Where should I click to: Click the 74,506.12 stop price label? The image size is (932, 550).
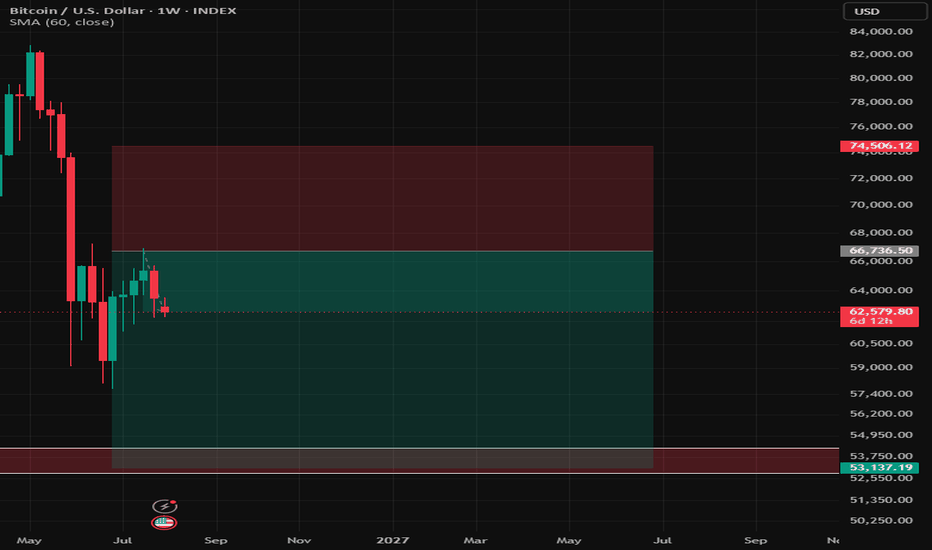tap(879, 146)
